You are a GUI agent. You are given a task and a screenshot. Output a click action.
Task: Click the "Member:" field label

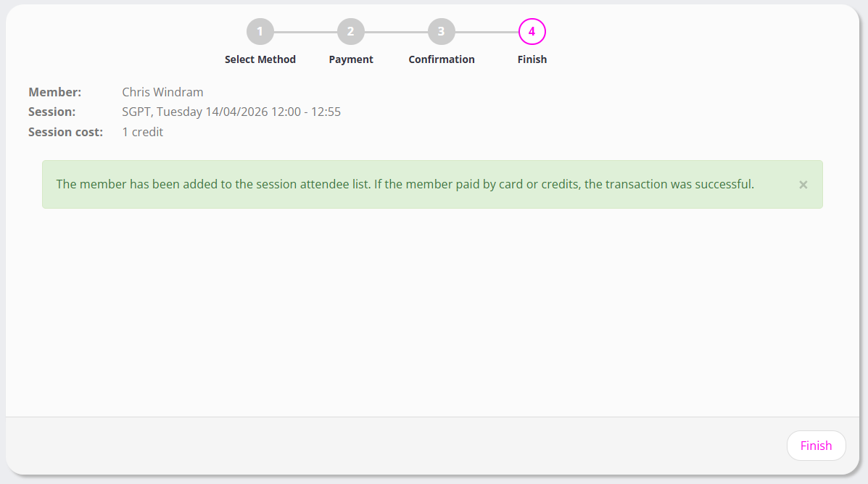pos(55,92)
